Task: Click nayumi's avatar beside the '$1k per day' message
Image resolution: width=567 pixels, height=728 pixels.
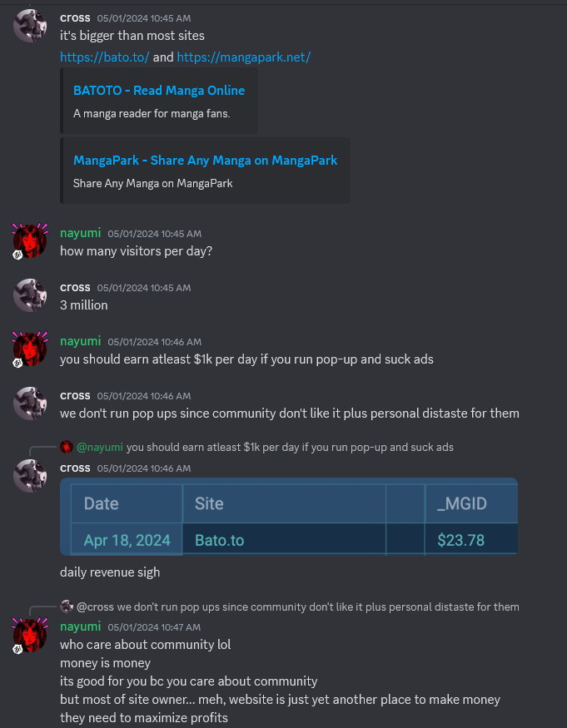Action: [30, 349]
